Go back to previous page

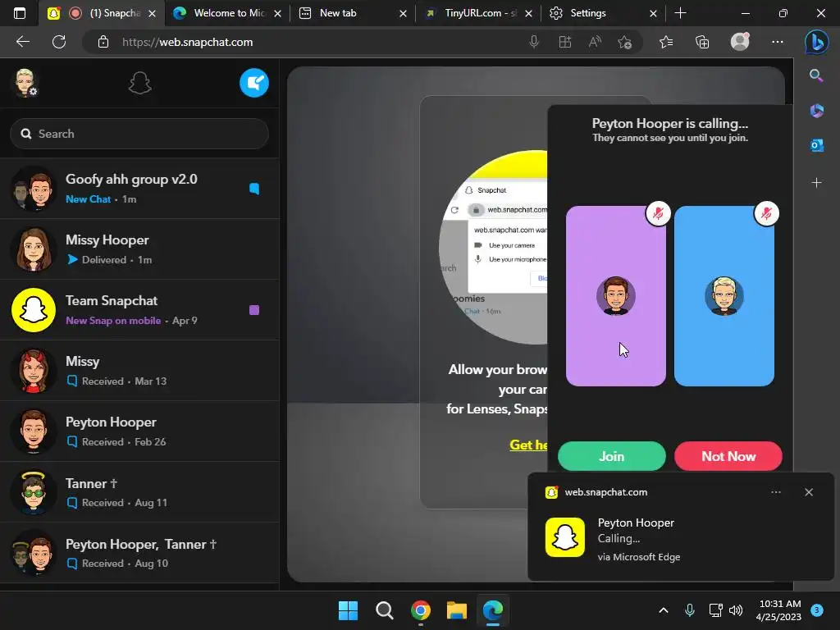pos(22,42)
